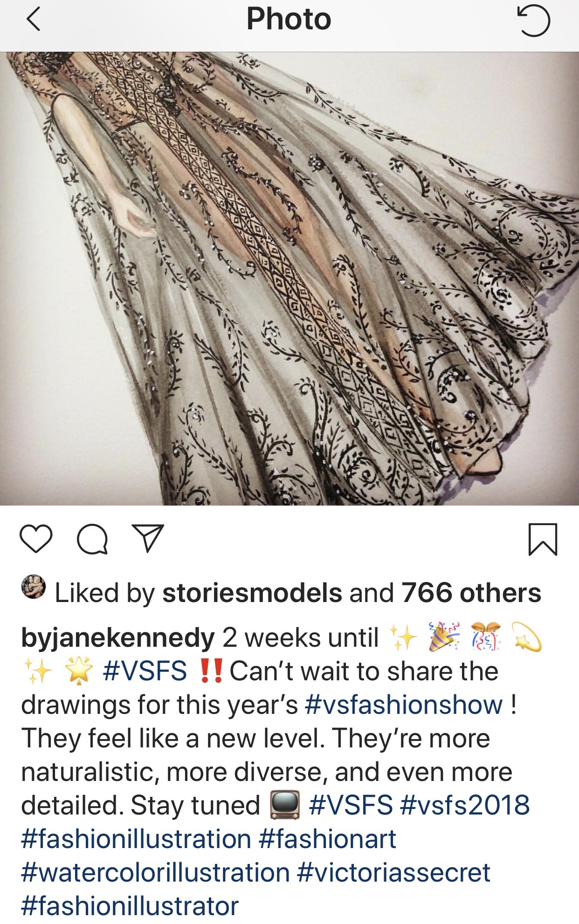Open the #fashionillustration hashtag
This screenshot has height=924, width=579.
tap(136, 839)
